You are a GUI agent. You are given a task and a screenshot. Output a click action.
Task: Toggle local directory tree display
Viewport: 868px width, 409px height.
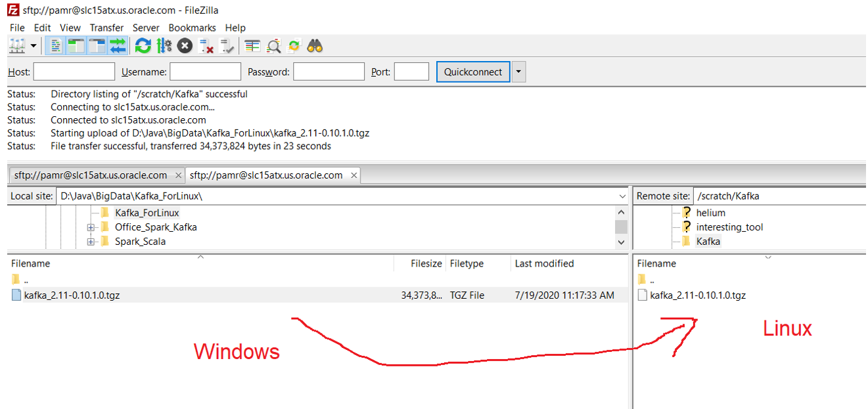coord(77,46)
